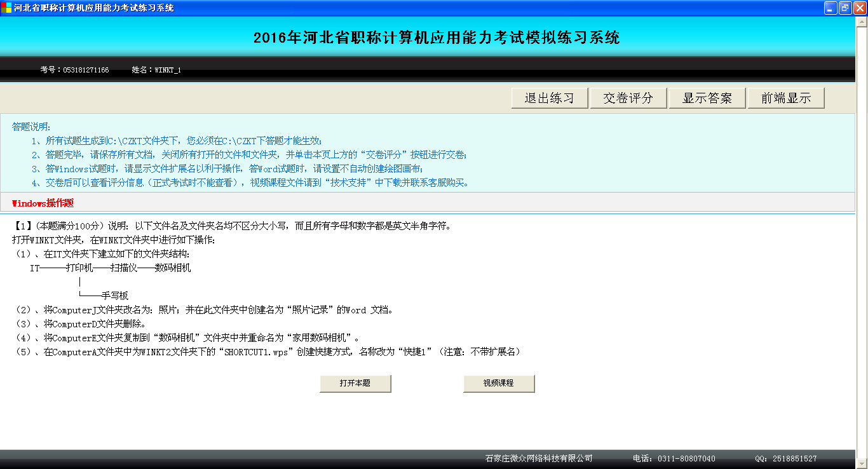Click the 退出练习 button
This screenshot has width=868, height=469.
point(549,98)
